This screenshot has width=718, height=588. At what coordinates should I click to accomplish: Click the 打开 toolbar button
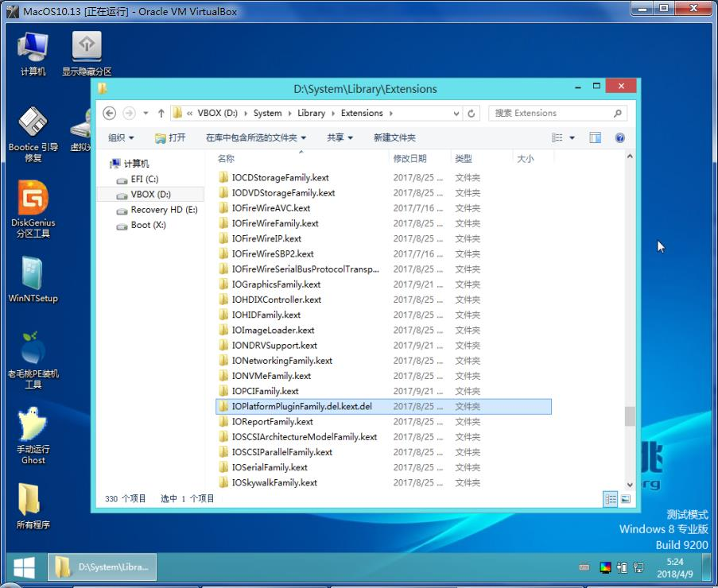170,137
